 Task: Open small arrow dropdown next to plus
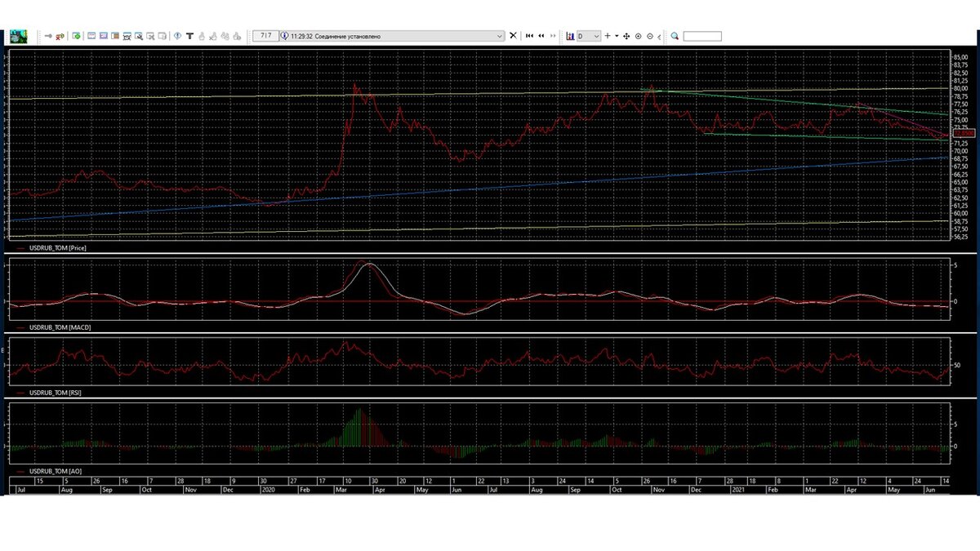coord(617,36)
